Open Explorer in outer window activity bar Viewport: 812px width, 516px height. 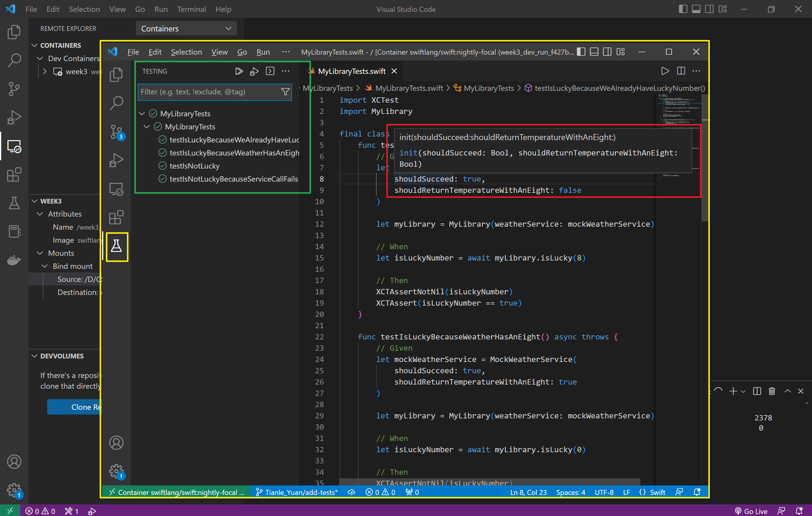coord(14,32)
